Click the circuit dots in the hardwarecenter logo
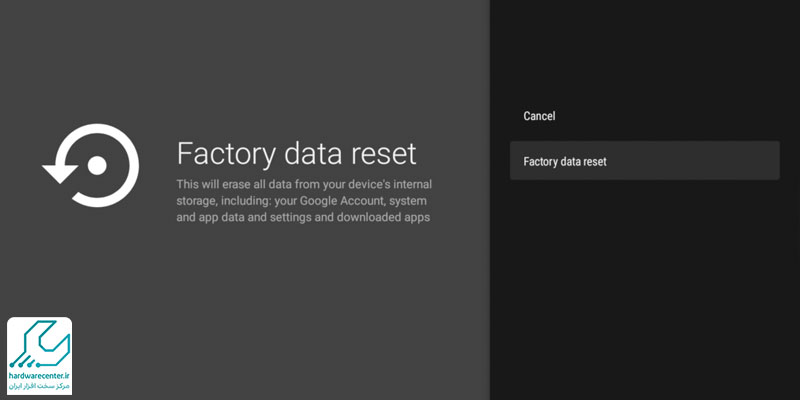 point(23,364)
